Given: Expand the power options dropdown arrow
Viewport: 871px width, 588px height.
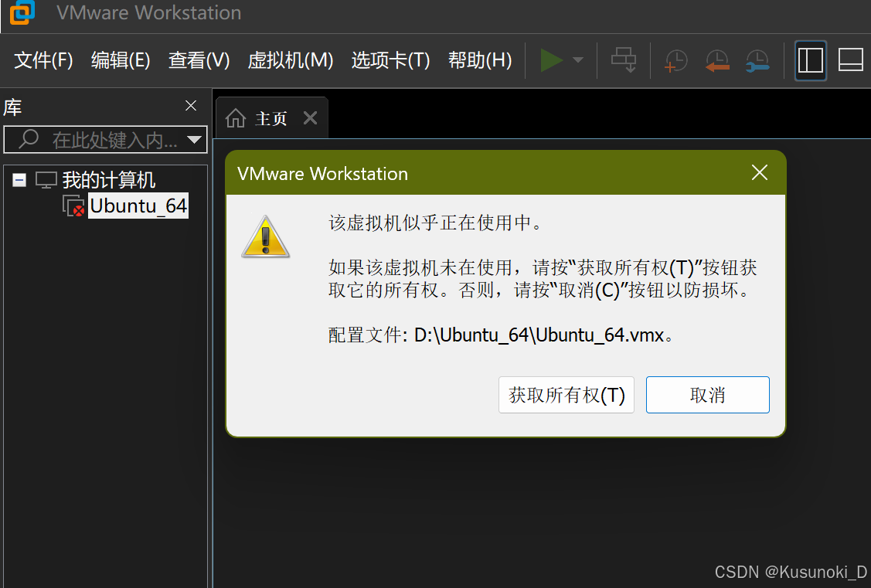Looking at the screenshot, I should click(578, 60).
